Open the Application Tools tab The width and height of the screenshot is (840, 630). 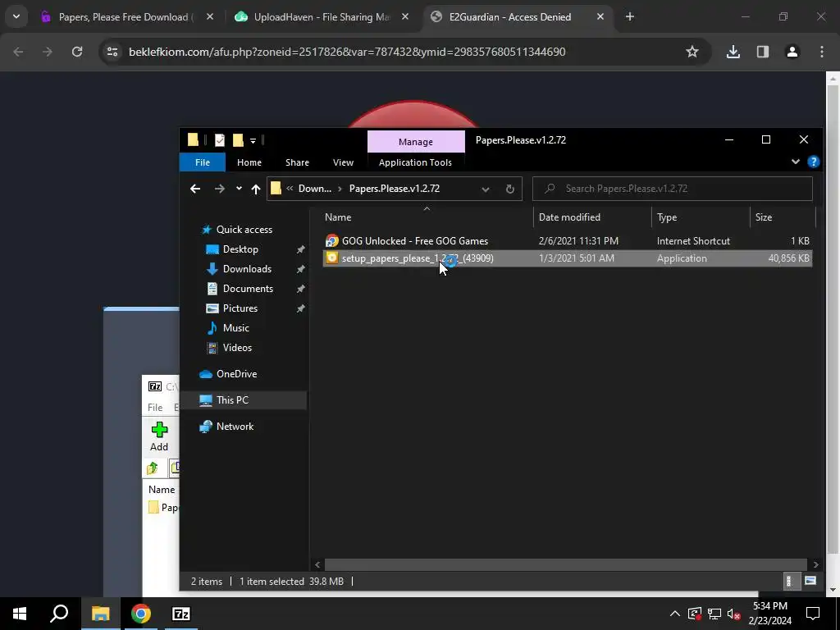(415, 162)
